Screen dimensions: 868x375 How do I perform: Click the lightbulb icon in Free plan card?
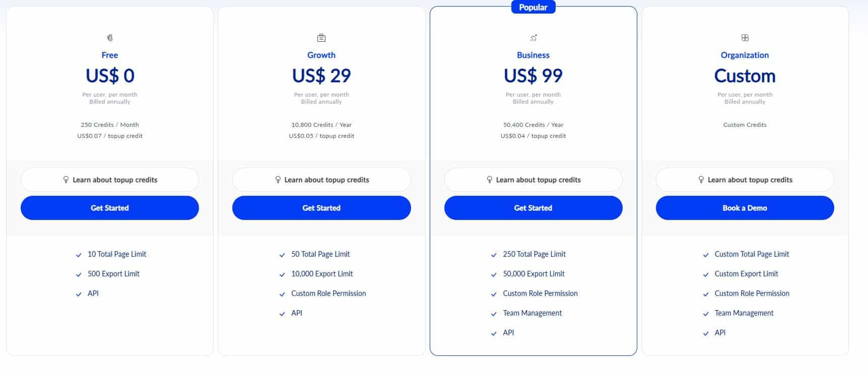(x=66, y=179)
